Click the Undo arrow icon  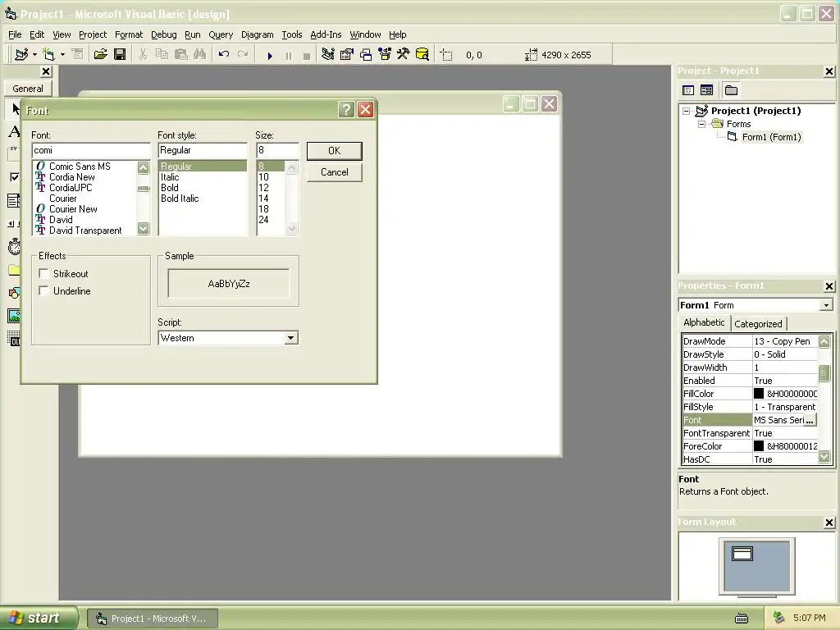point(223,54)
